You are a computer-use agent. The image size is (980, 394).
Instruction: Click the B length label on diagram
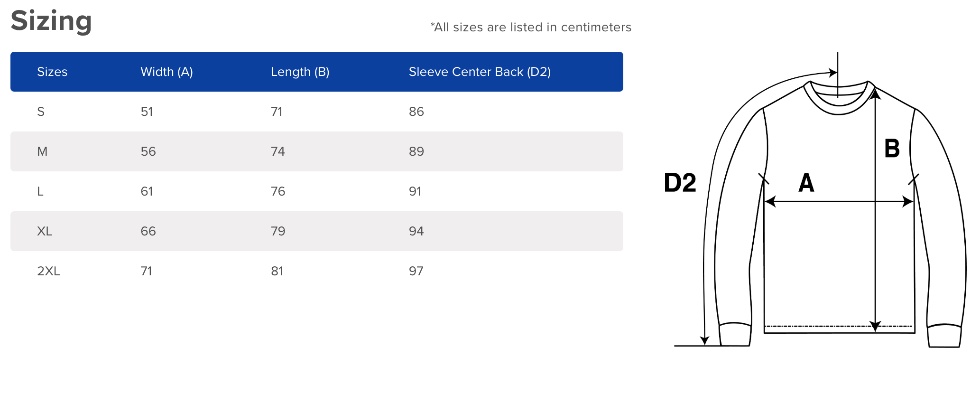tap(892, 148)
